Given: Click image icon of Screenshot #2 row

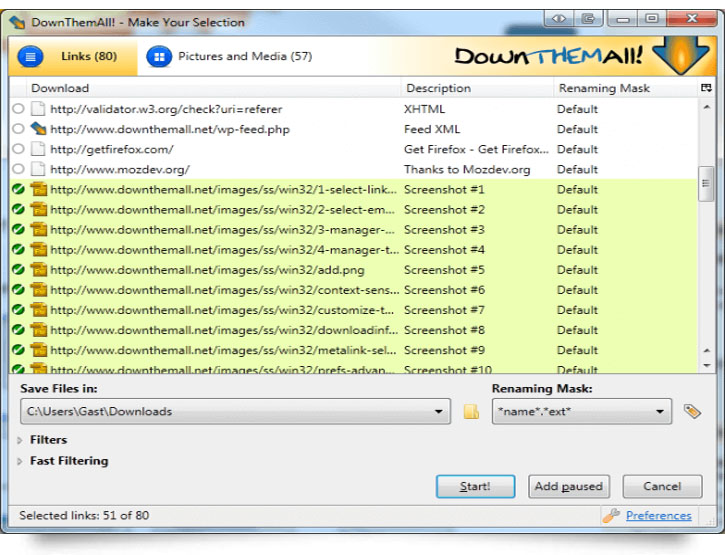Looking at the screenshot, I should click(39, 210).
